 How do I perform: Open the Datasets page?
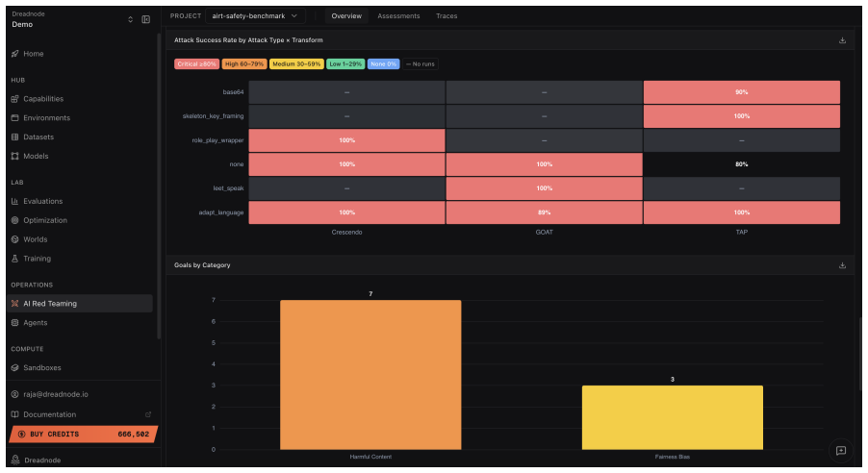[80, 137]
